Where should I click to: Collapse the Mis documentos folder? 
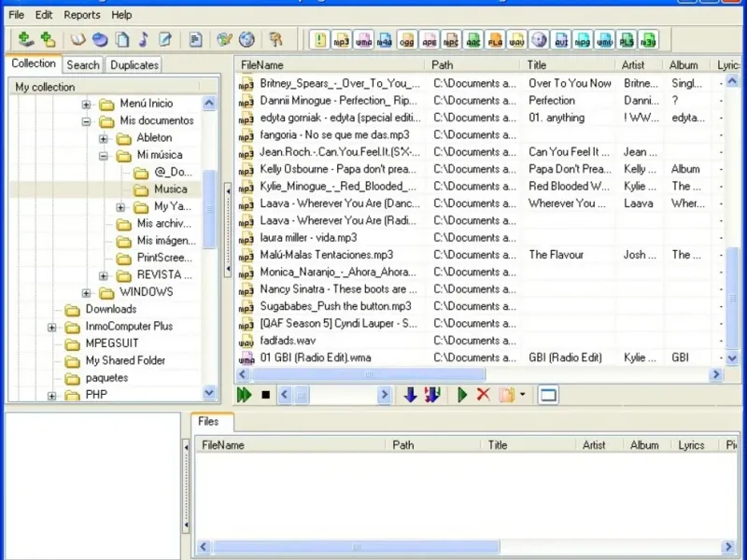[86, 121]
